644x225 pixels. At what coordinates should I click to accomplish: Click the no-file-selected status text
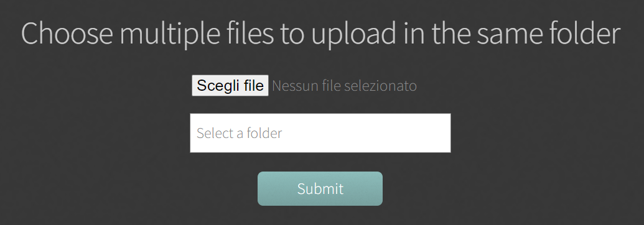click(344, 86)
